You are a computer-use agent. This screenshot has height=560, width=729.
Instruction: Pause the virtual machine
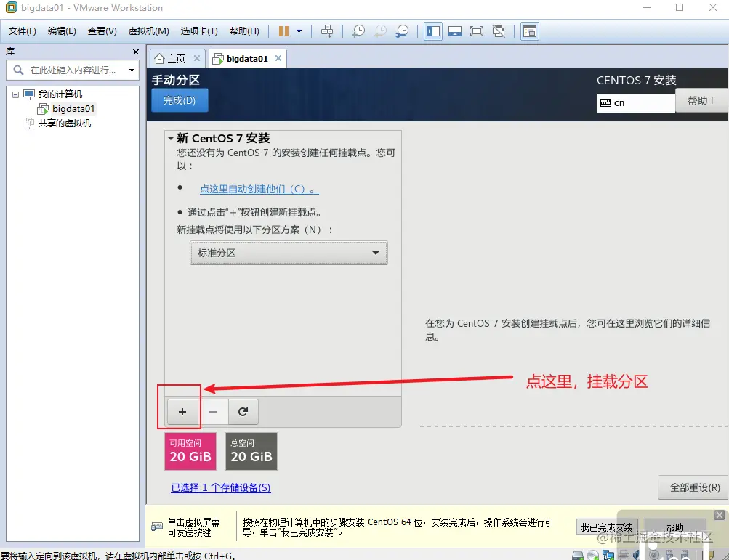(x=283, y=31)
